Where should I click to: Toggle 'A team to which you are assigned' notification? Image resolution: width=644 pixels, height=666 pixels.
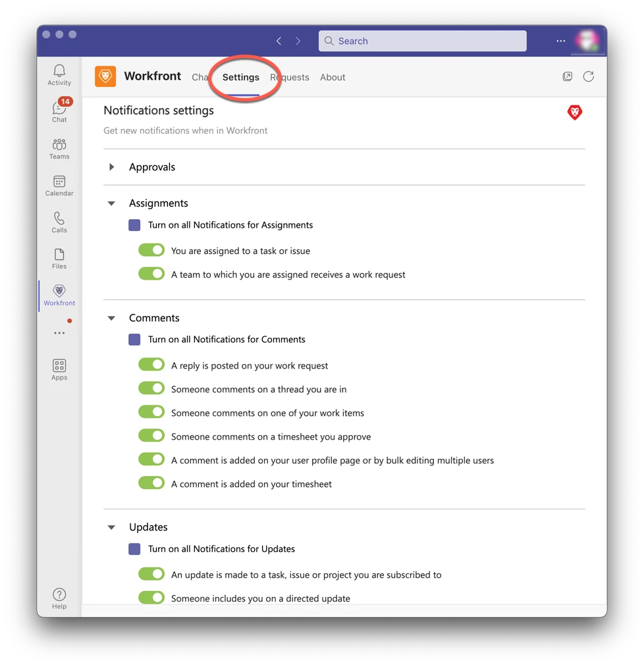pyautogui.click(x=151, y=274)
